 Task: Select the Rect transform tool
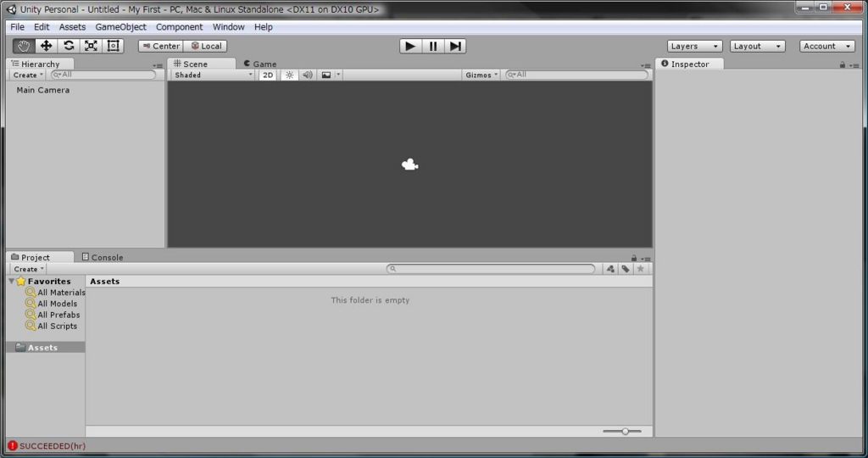[113, 46]
